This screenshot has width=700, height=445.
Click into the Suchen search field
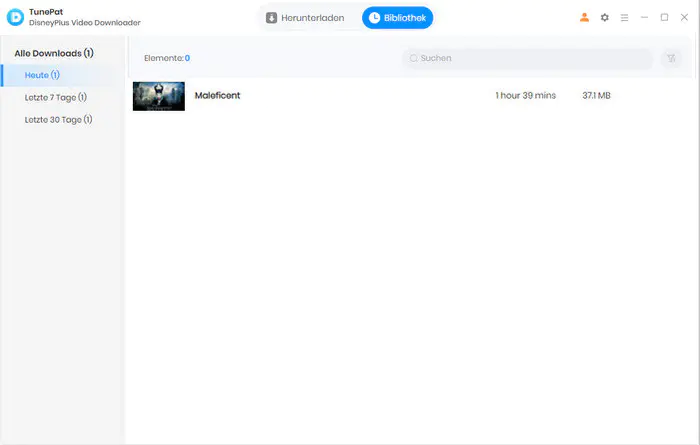point(527,58)
